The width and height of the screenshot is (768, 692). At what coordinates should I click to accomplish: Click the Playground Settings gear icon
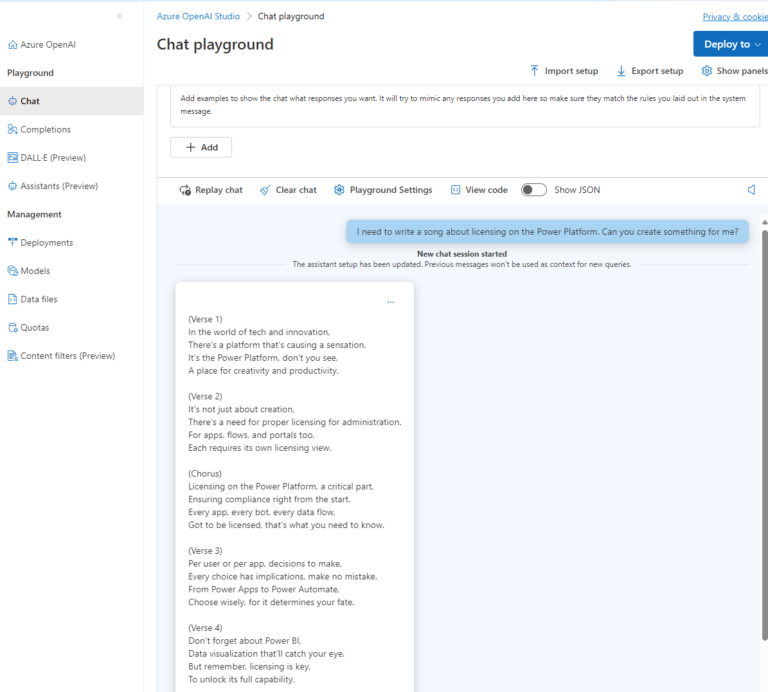pos(339,190)
